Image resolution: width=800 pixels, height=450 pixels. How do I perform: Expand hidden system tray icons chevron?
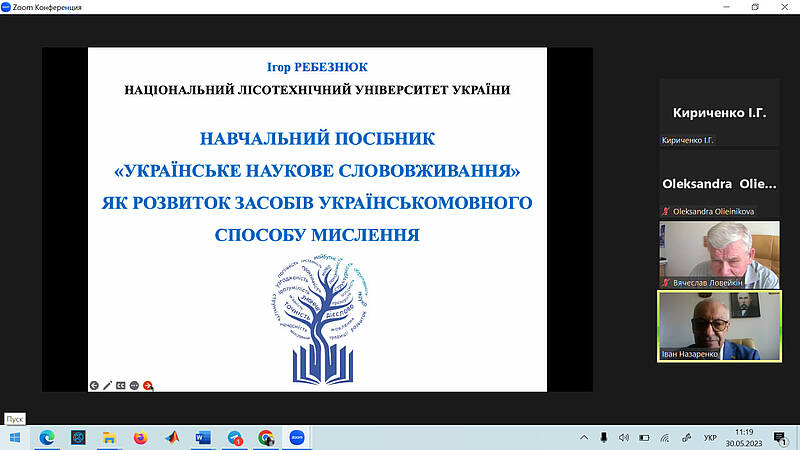coord(586,437)
